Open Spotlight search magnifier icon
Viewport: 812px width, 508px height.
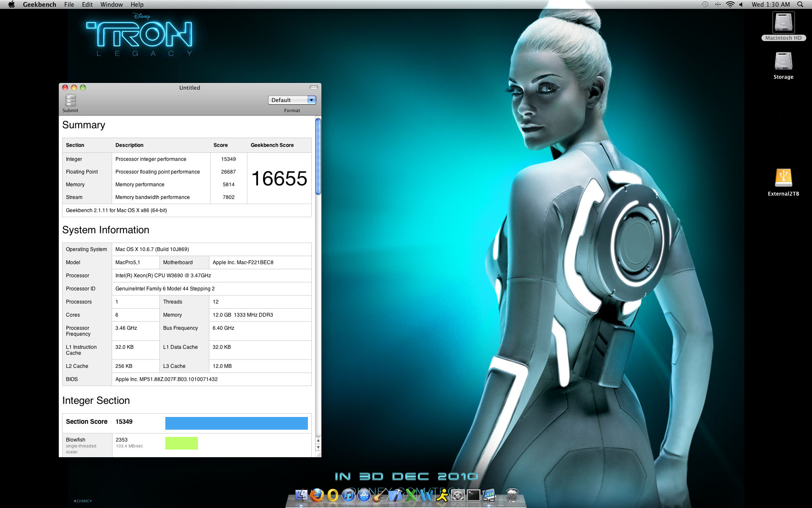pos(800,4)
